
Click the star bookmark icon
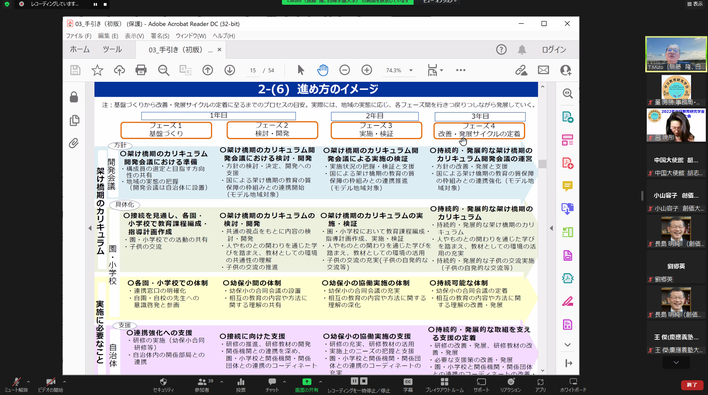(x=97, y=70)
